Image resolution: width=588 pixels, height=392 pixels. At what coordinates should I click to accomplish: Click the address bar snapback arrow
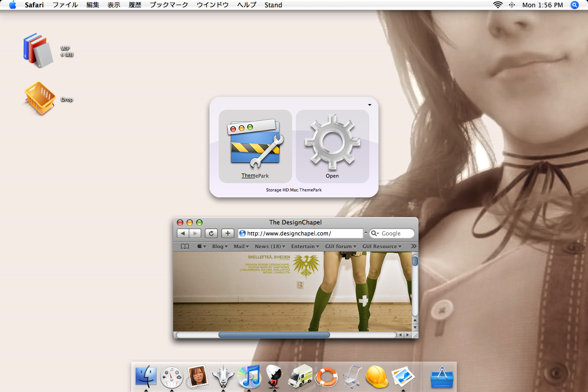(366, 233)
